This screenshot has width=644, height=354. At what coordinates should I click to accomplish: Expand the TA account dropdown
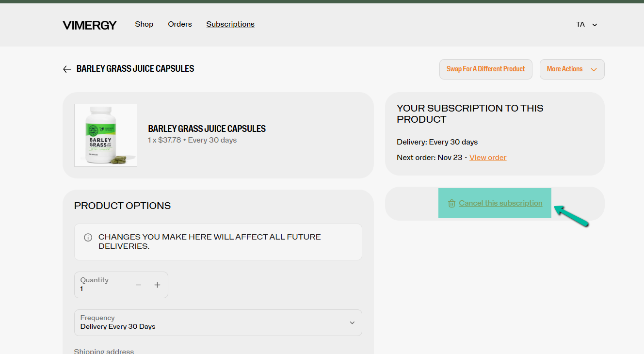[x=586, y=25]
